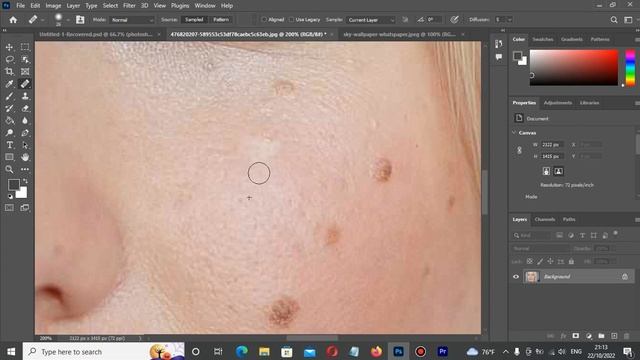Screen dimensions: 640x360
Task: Set canvas to portrait orientation
Action: pyautogui.click(x=546, y=171)
